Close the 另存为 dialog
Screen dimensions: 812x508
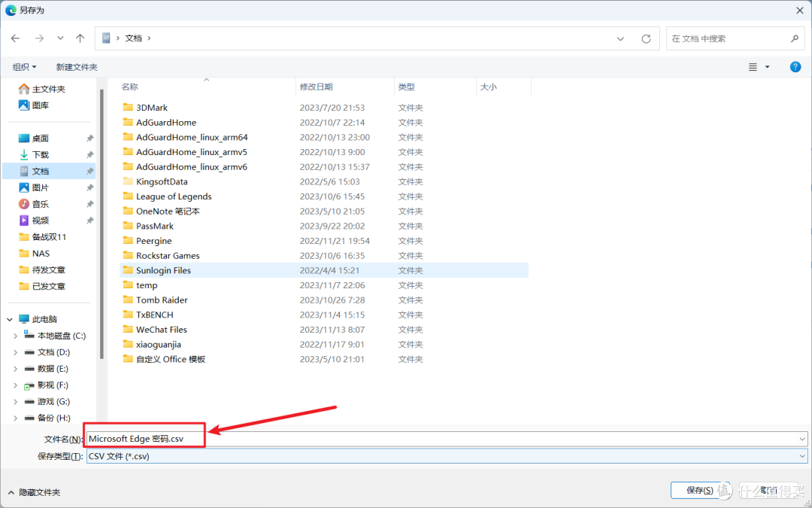[800, 11]
